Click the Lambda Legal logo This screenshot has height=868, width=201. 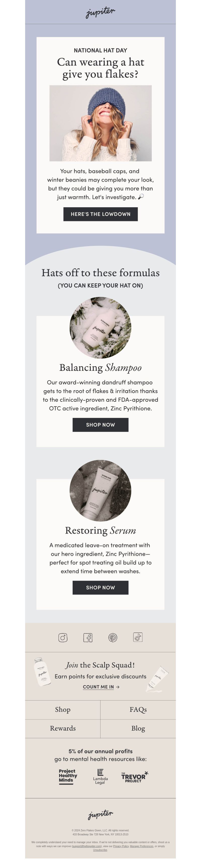pyautogui.click(x=100, y=776)
